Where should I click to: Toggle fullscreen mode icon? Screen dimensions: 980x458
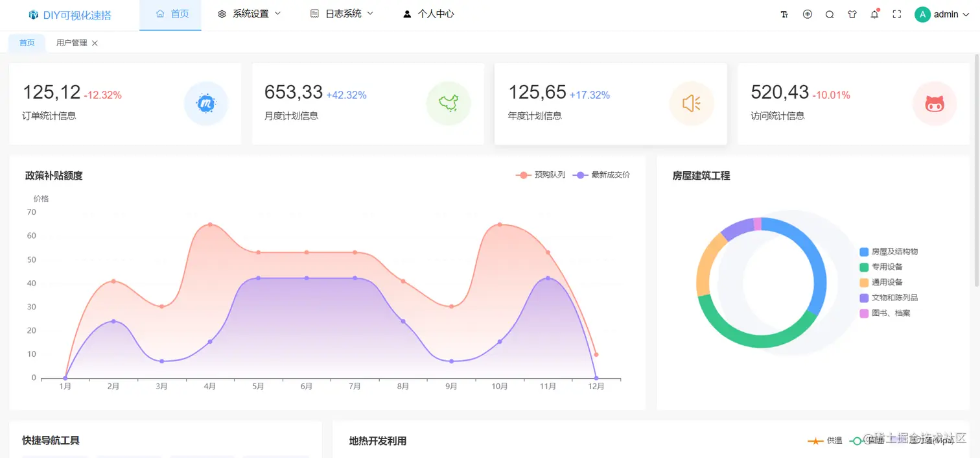click(x=897, y=14)
